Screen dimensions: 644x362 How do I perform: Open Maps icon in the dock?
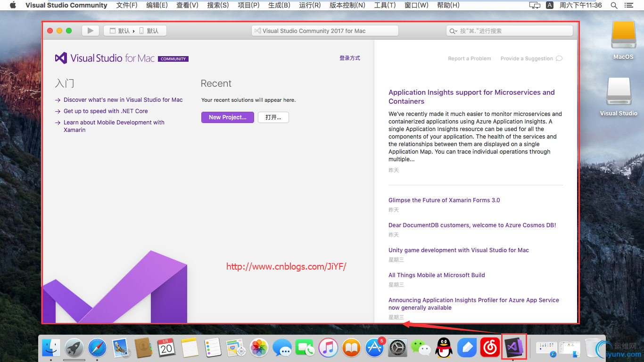235,348
